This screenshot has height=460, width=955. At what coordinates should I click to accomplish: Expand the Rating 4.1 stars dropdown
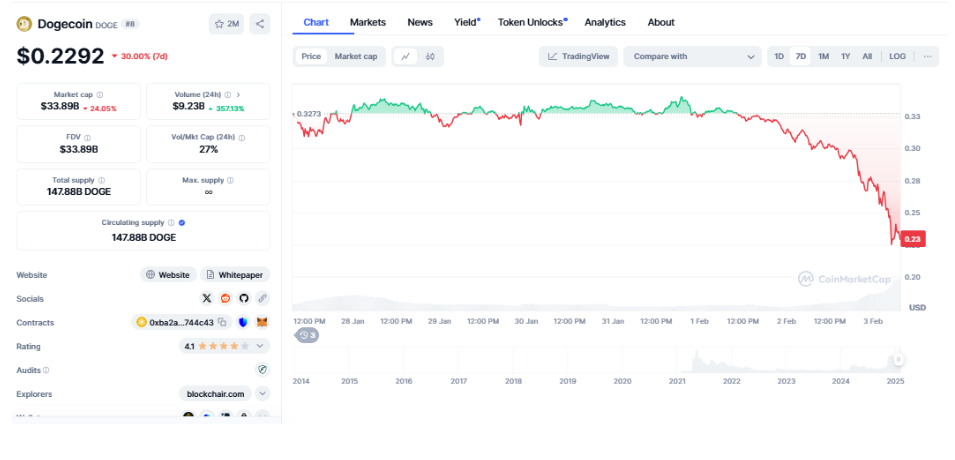tap(260, 346)
